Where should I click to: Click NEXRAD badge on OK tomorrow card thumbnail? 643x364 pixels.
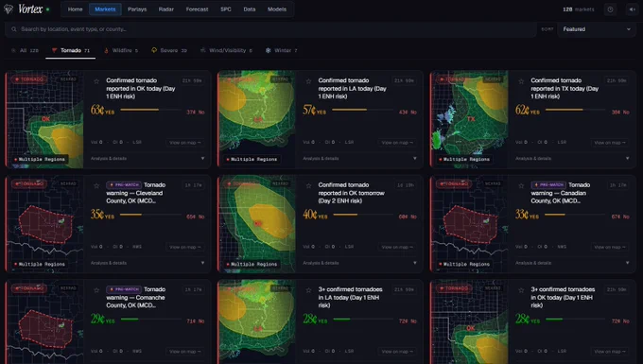281,183
